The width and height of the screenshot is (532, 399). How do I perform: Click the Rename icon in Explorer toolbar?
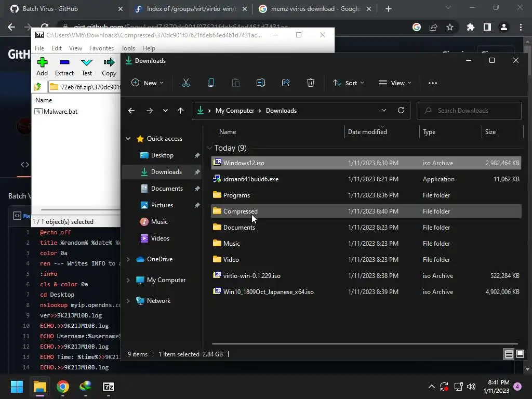coord(261,83)
